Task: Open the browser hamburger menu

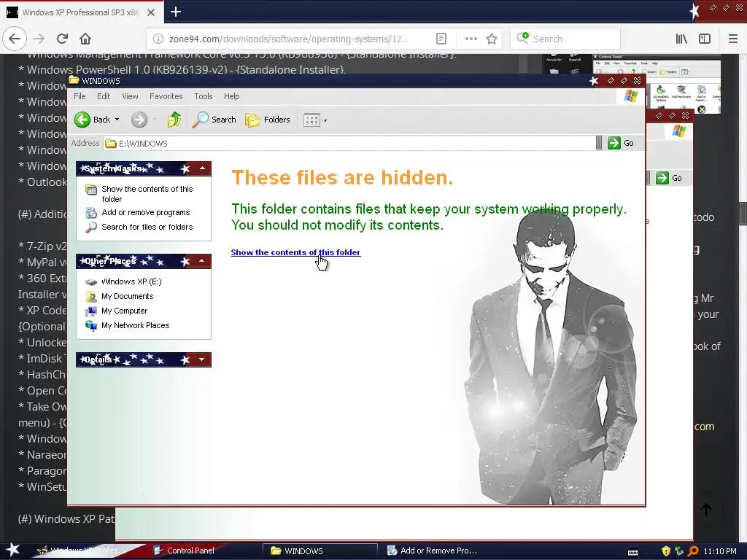Action: [732, 39]
